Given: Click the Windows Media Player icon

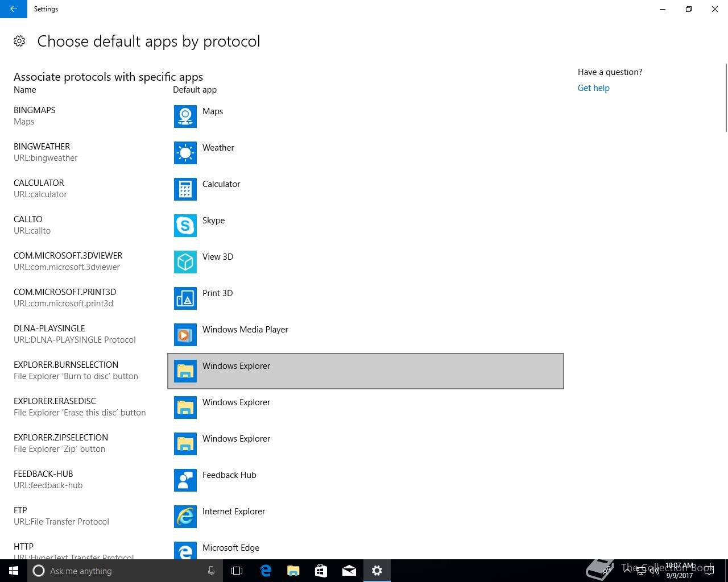Looking at the screenshot, I should coord(185,335).
